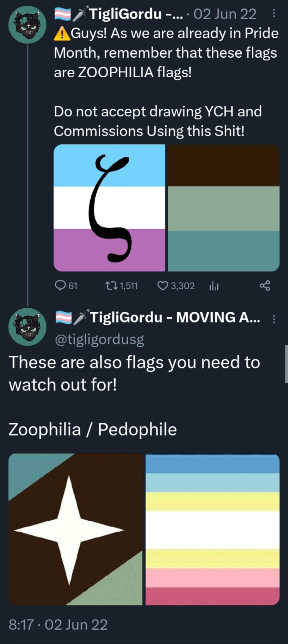The height and width of the screenshot is (644, 288).
Task: Open the reply icon with 61 comments
Action: 60,286
